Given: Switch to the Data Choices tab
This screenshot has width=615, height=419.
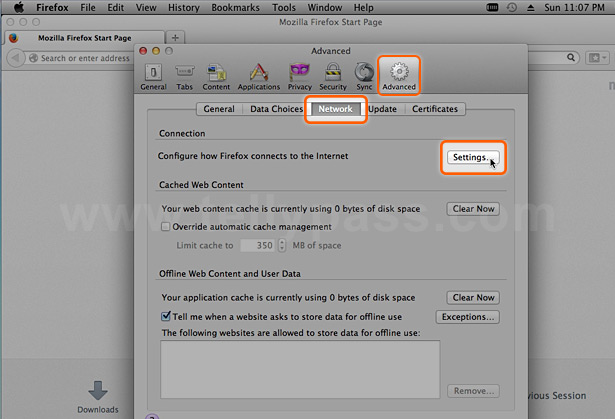Looking at the screenshot, I should coord(277,109).
